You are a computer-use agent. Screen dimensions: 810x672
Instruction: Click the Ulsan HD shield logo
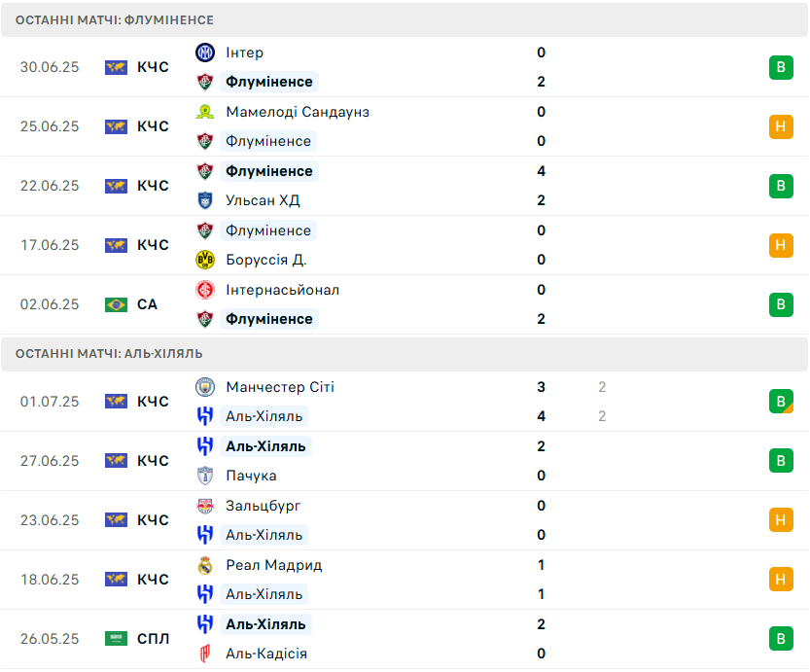click(205, 200)
